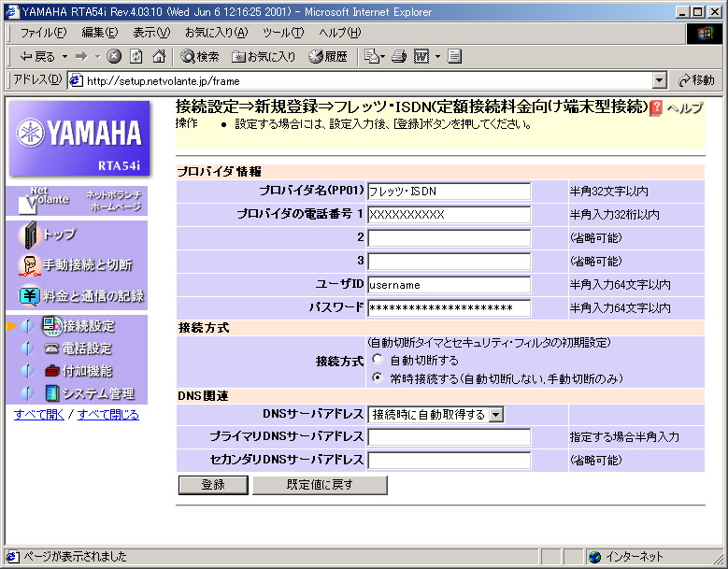Click the browser Stop toolbar icon
The image size is (728, 569).
[114, 57]
